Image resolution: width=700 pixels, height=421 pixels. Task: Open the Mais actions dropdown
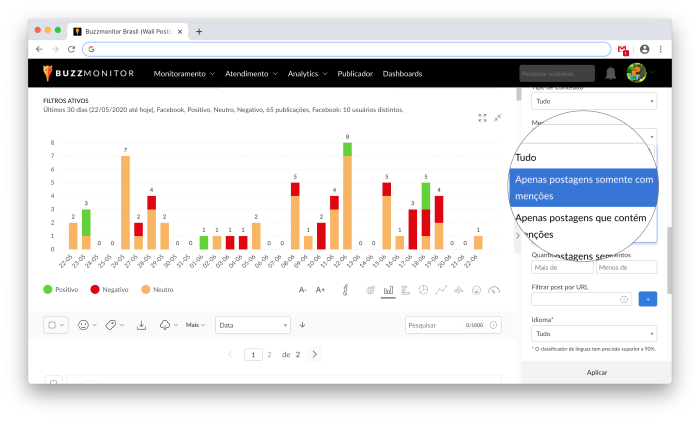[x=195, y=325]
